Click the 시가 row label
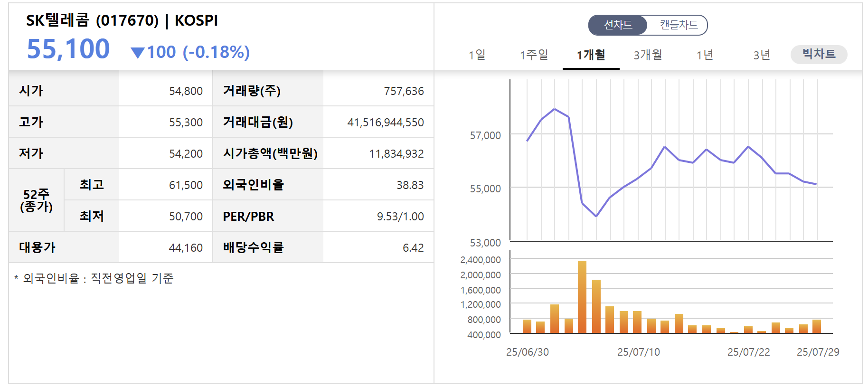The image size is (868, 388). coord(31,90)
